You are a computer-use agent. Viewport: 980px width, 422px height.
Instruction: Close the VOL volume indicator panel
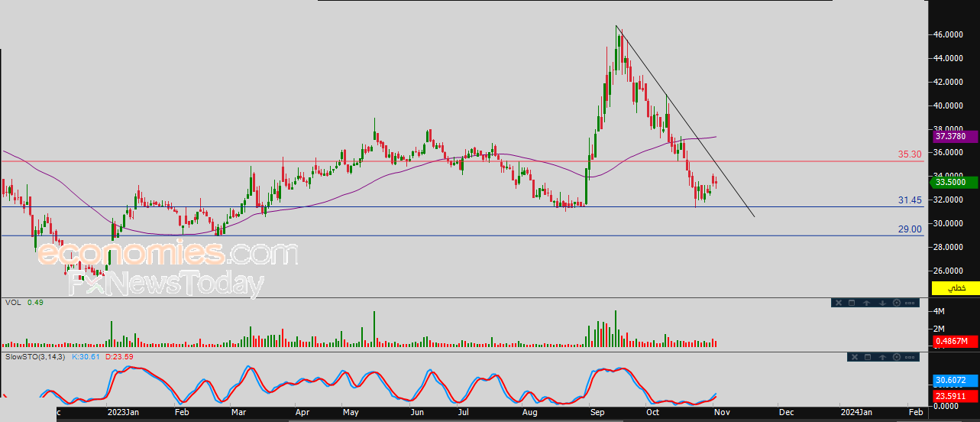pos(839,303)
